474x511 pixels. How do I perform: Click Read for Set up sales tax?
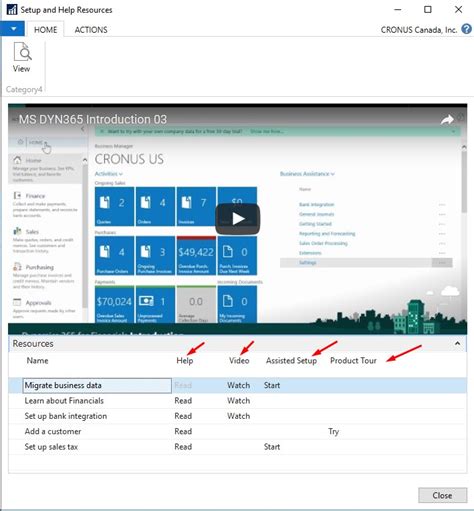pyautogui.click(x=183, y=447)
